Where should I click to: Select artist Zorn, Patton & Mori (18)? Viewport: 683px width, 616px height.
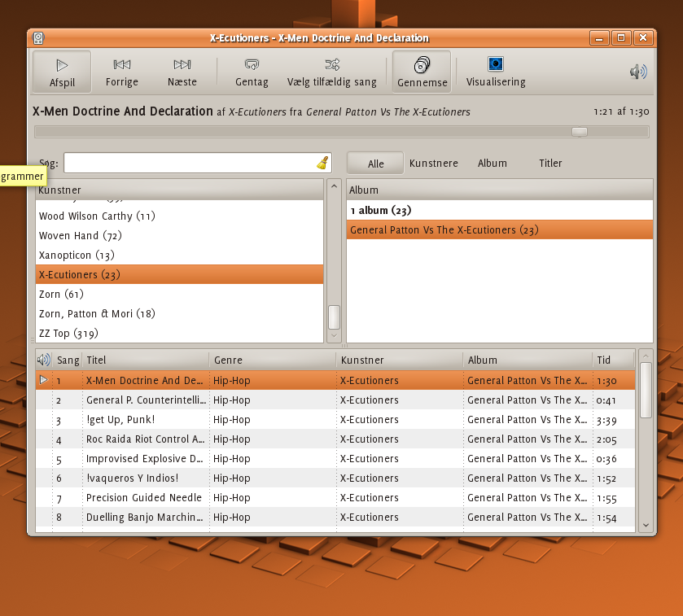pos(179,314)
